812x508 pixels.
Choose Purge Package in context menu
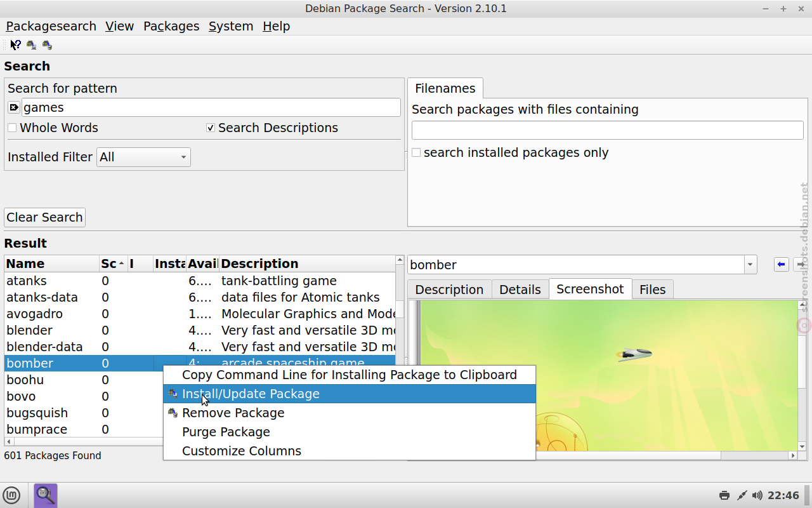pyautogui.click(x=350, y=432)
